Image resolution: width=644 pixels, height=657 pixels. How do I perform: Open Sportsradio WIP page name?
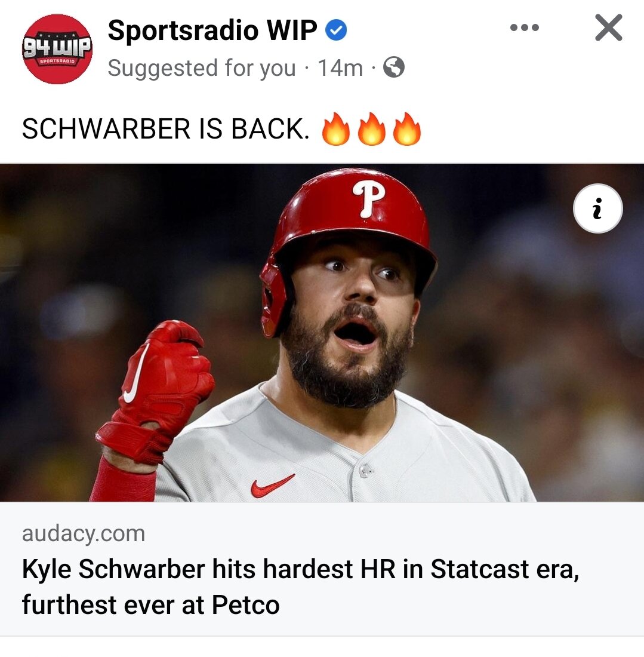[x=212, y=30]
